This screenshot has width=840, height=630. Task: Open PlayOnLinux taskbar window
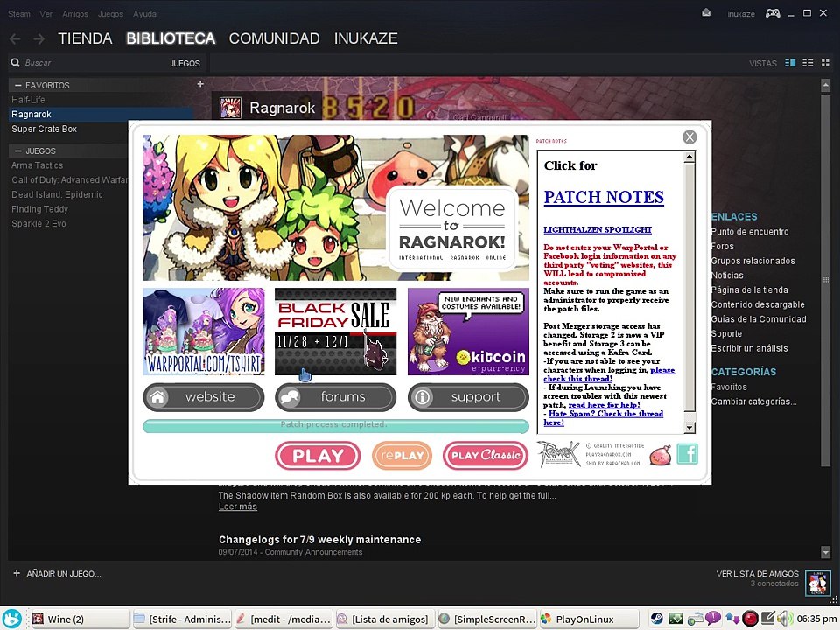click(588, 619)
